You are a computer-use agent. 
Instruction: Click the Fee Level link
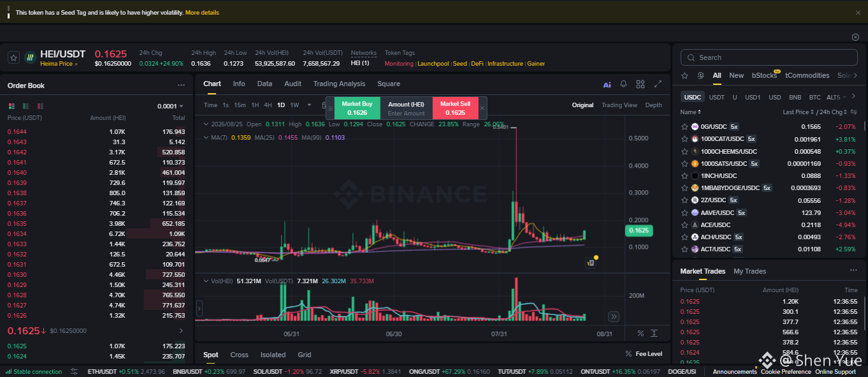[x=643, y=353]
